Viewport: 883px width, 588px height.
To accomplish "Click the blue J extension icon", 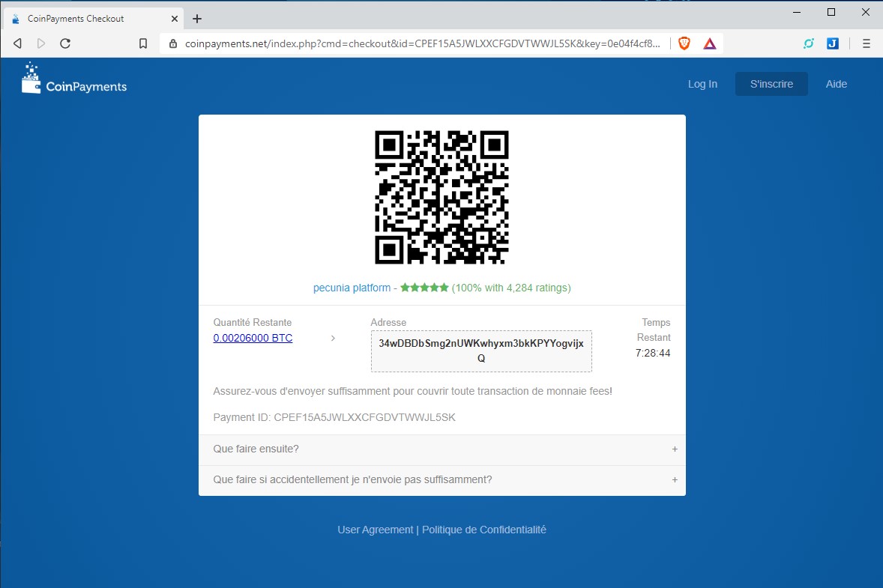I will point(833,43).
